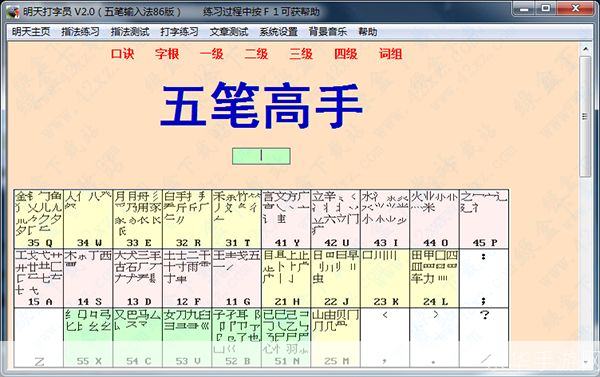Minimize the 明天打字员 window

click(x=524, y=8)
